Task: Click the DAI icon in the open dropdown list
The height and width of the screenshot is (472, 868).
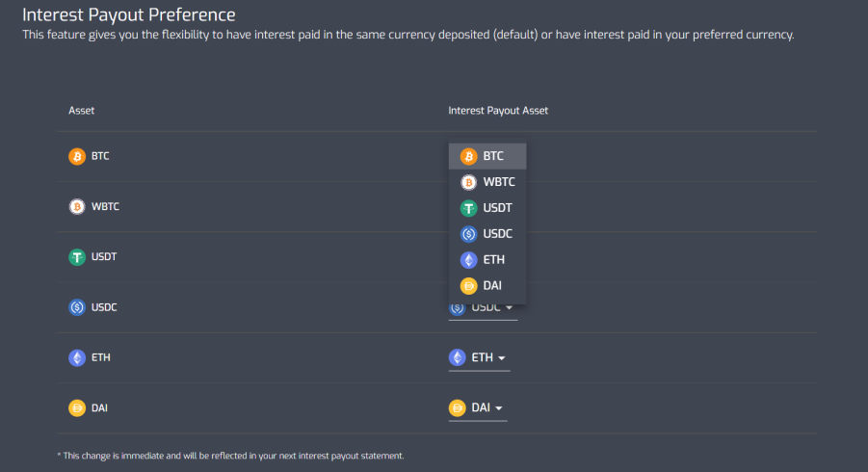Action: tap(468, 285)
